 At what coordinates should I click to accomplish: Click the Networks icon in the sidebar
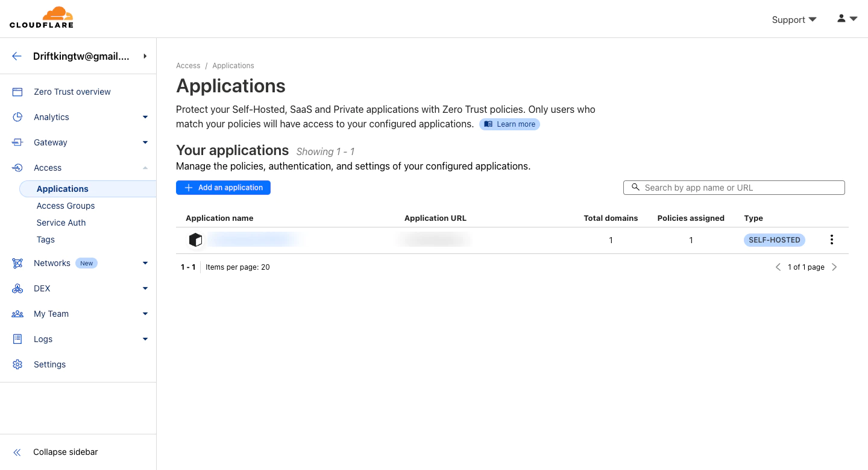(17, 263)
